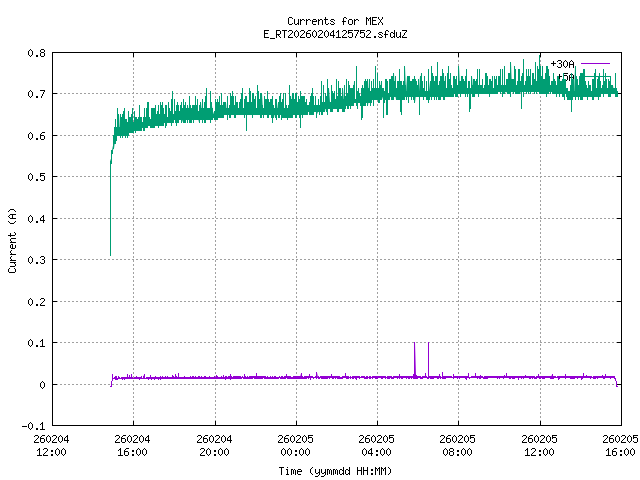Click the green trace's initial dip near 0.3 A
Image resolution: width=640 pixels, height=480 pixels.
(110, 250)
